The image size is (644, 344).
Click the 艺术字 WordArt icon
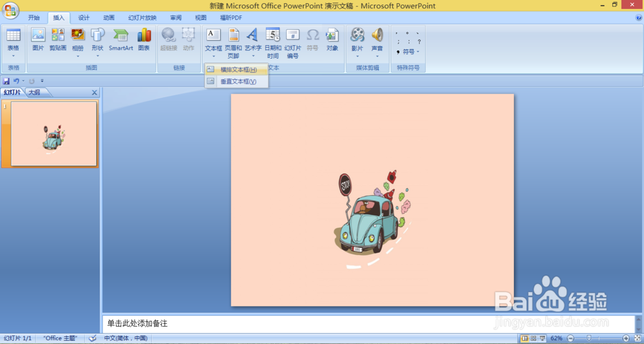pos(253,35)
